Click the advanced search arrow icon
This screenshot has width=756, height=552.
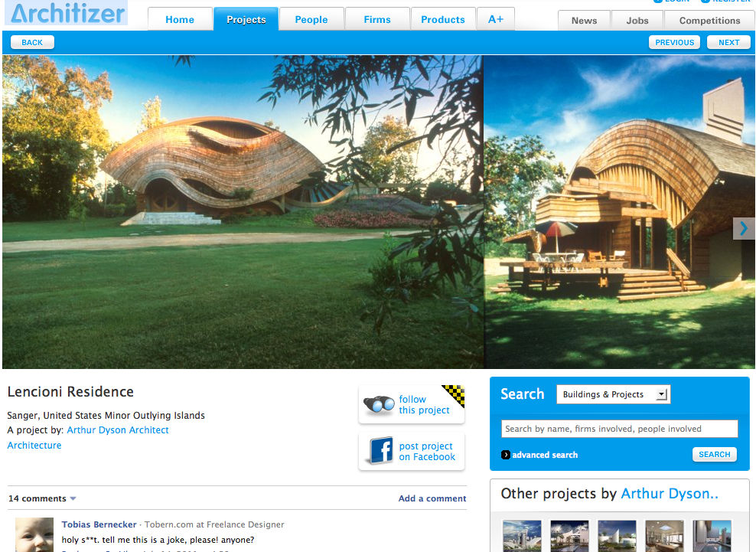click(x=505, y=455)
